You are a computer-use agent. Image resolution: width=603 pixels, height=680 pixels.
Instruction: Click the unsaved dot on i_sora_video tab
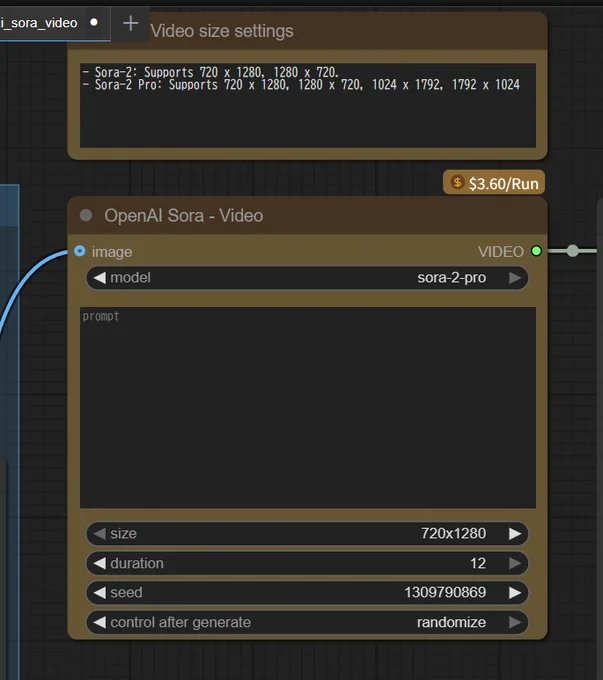coord(94,23)
